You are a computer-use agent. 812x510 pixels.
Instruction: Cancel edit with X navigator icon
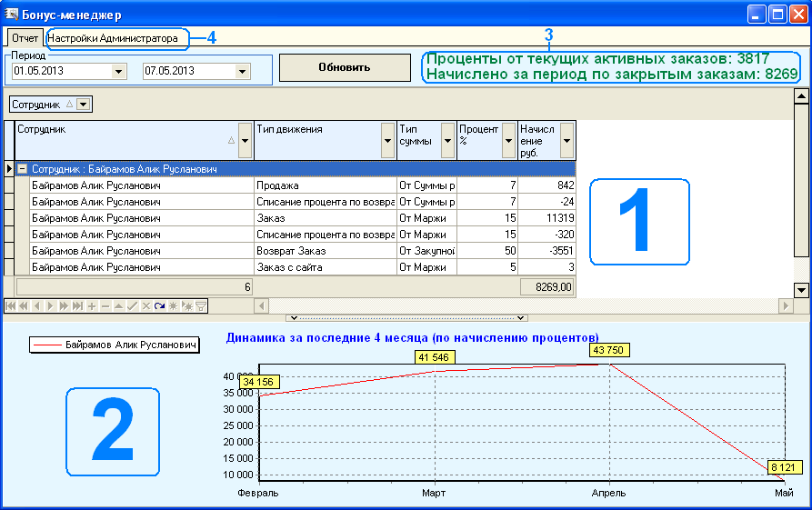(146, 306)
